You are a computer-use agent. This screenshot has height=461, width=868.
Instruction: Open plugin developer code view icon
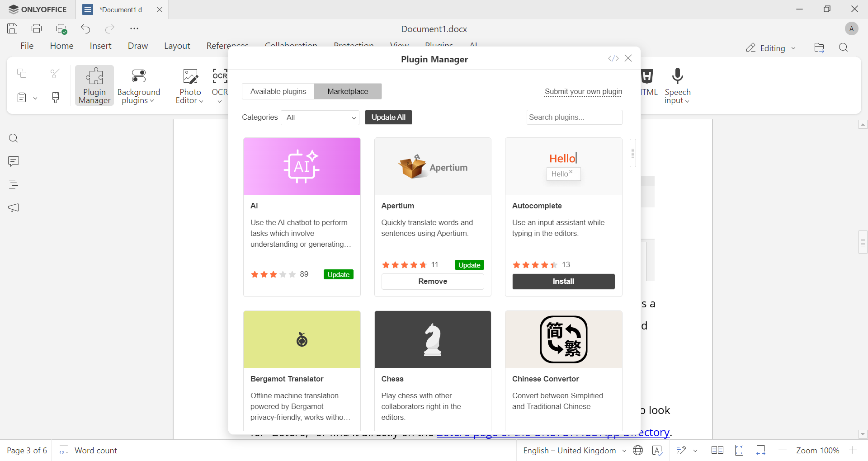coord(613,58)
